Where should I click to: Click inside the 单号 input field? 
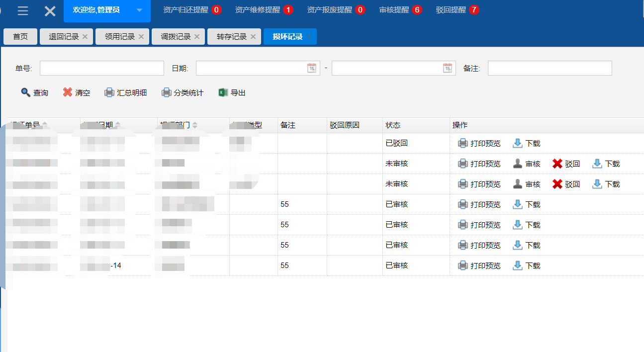[102, 68]
